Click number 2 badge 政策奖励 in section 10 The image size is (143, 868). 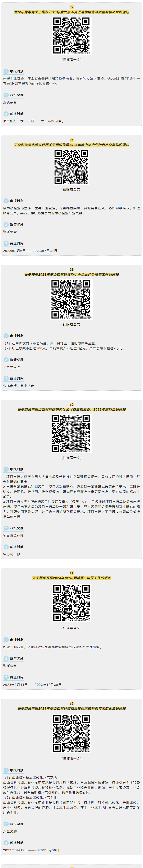(x=6, y=528)
